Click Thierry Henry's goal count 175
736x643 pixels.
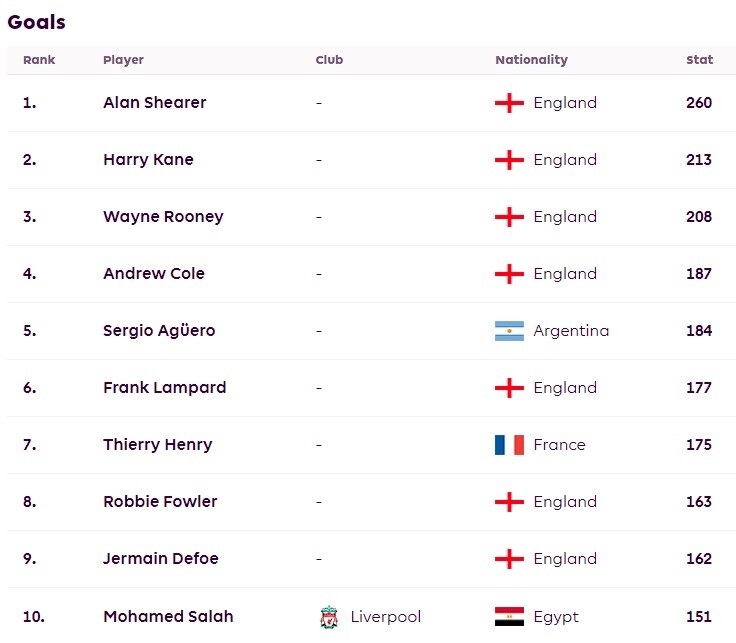(x=699, y=445)
